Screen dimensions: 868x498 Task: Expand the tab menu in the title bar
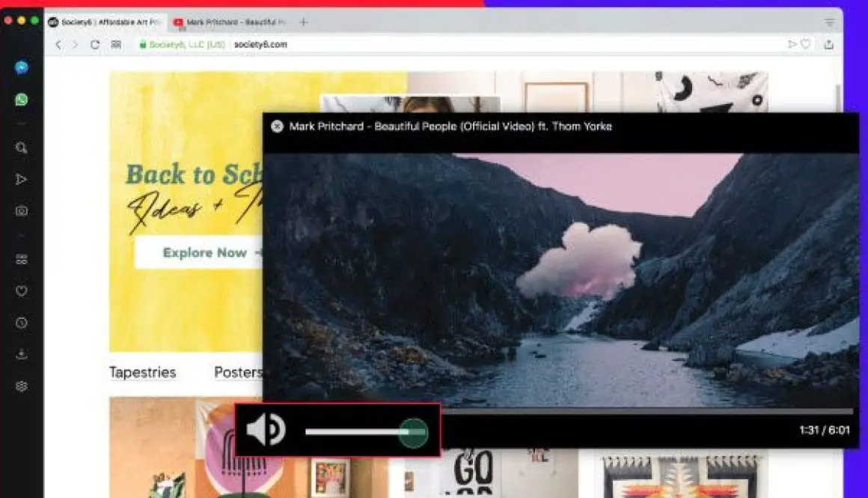(x=829, y=22)
